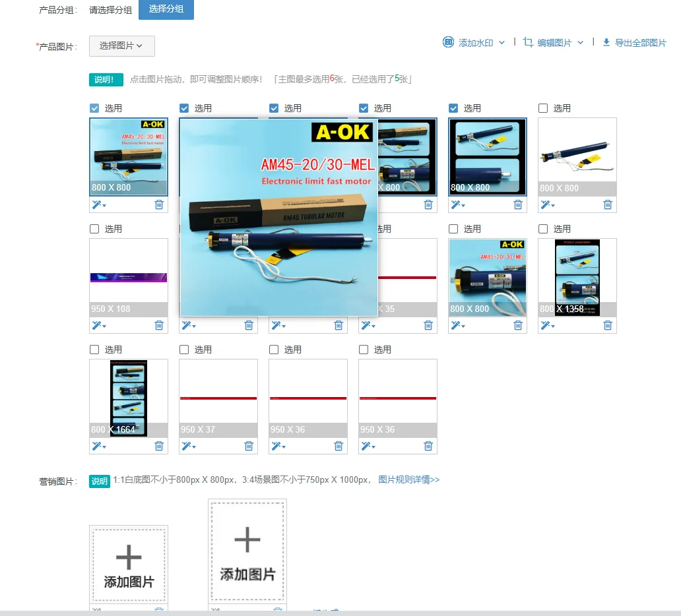Screen dimensions: 681x616
Task: Open edit wand for 950 X 108 banner
Action: click(x=98, y=325)
